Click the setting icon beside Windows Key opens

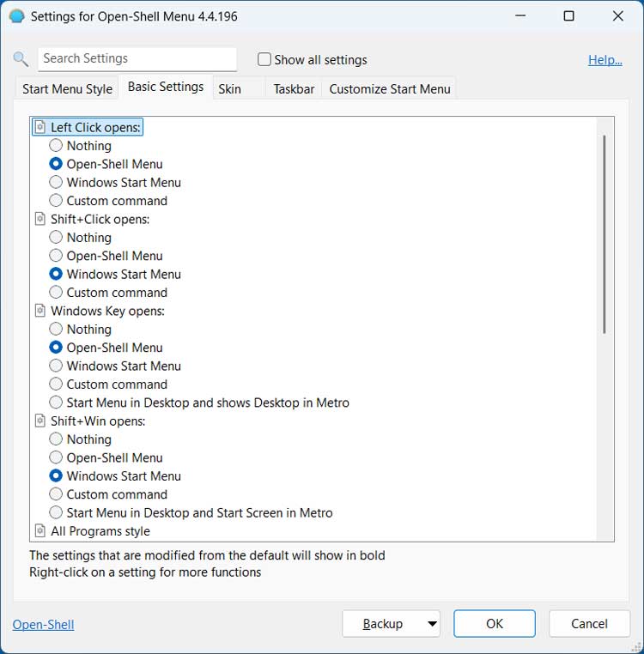pos(40,311)
